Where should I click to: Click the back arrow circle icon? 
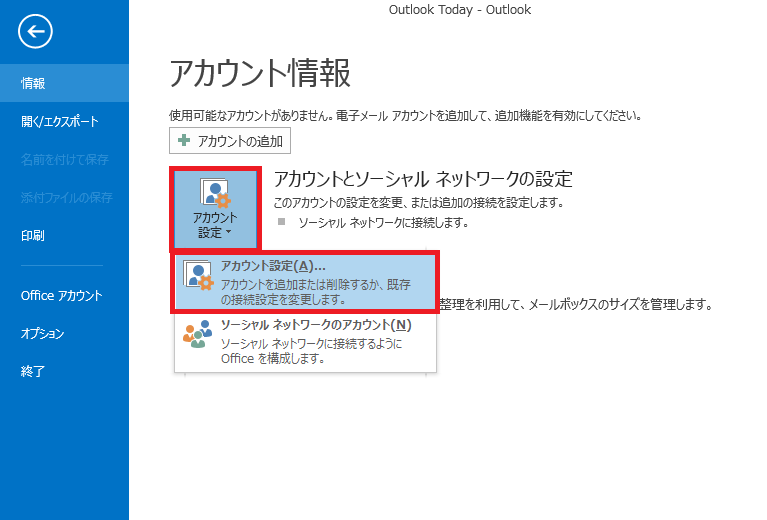36,32
